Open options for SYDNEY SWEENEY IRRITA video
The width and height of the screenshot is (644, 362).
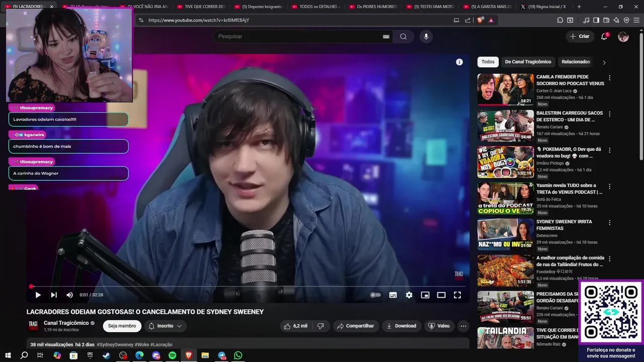point(610,223)
